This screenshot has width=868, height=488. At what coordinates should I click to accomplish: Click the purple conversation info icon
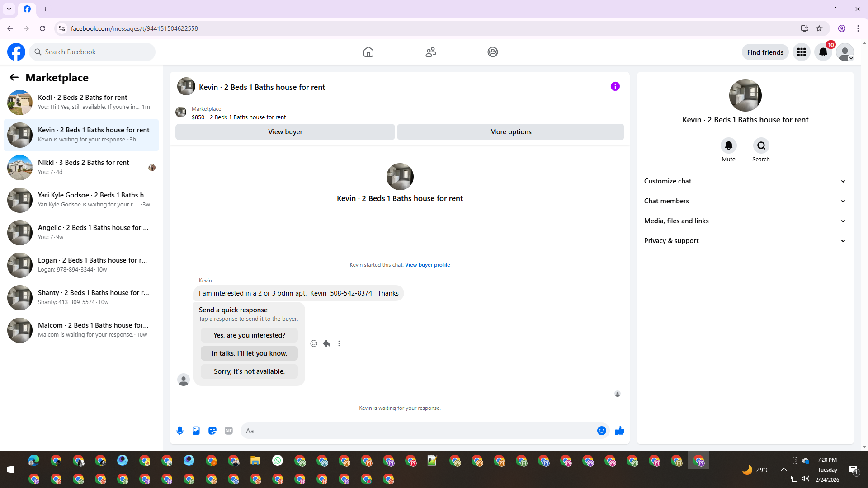pos(615,86)
